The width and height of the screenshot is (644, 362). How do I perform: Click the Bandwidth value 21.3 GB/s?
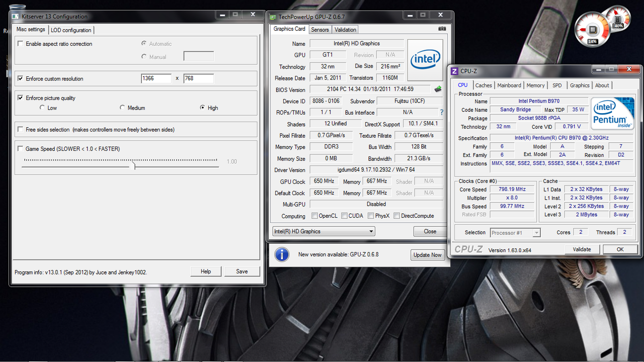click(x=419, y=158)
